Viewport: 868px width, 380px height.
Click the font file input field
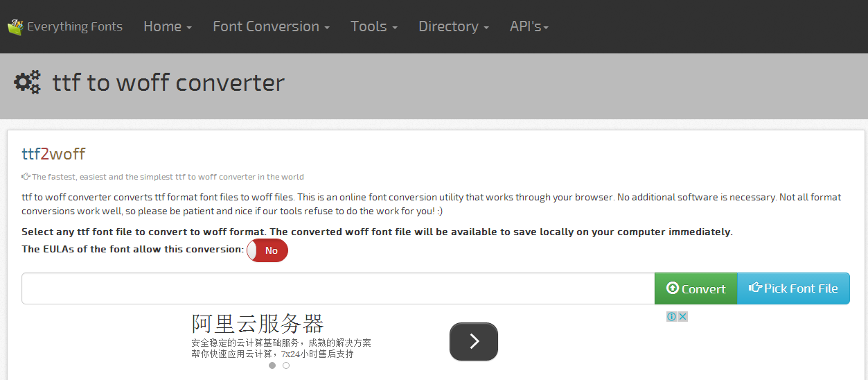(338, 288)
